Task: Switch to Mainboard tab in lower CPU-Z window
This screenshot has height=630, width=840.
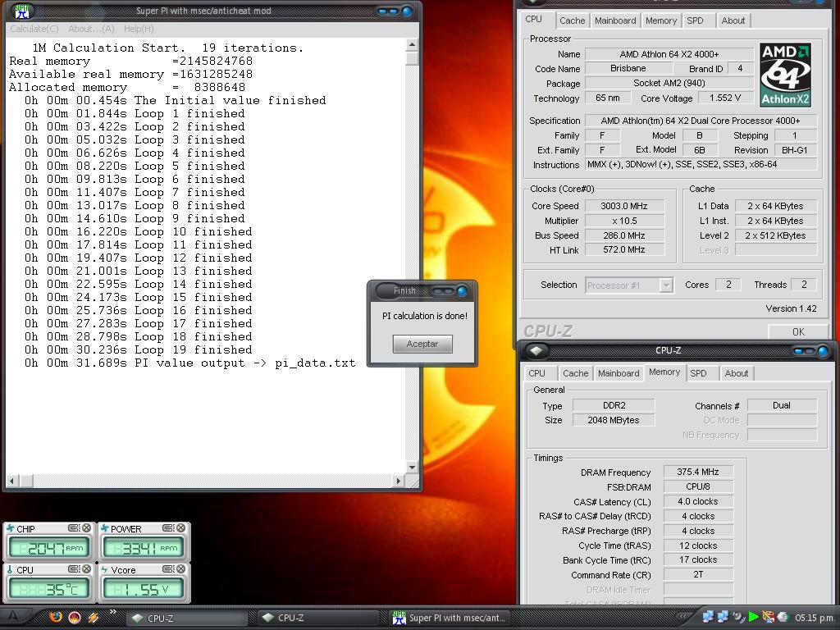Action: pyautogui.click(x=619, y=373)
